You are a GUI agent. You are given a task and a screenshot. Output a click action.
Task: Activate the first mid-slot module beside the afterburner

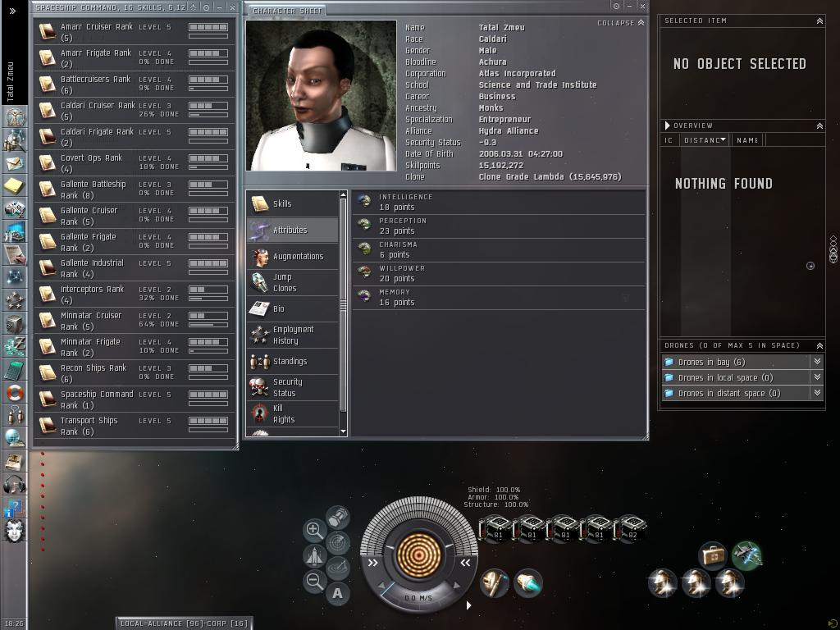(x=495, y=583)
